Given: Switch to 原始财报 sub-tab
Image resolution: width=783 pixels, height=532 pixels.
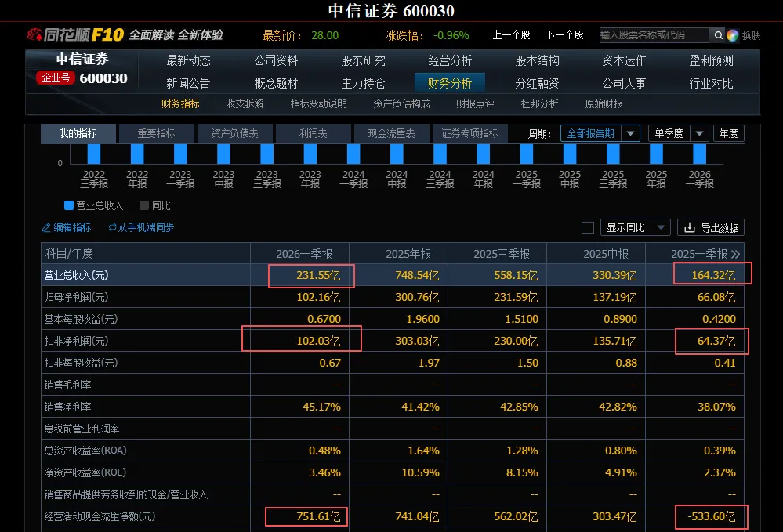Looking at the screenshot, I should pyautogui.click(x=604, y=103).
